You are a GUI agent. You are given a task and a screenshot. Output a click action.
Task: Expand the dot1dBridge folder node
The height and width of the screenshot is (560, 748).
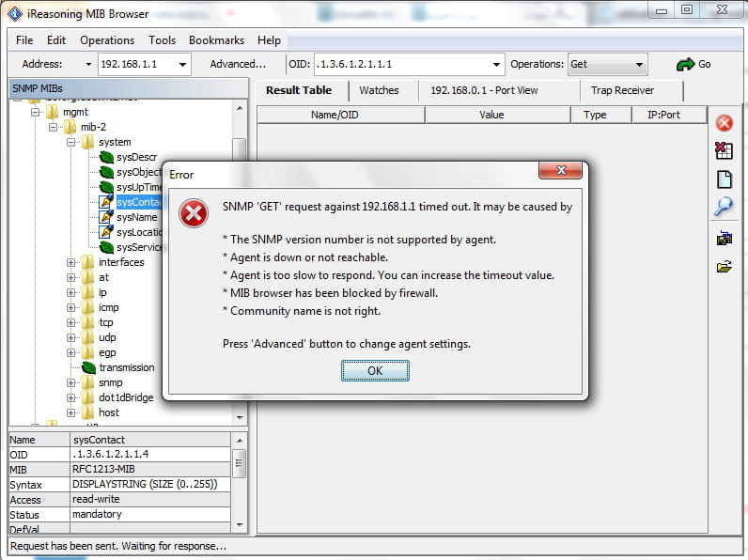pyautogui.click(x=71, y=397)
